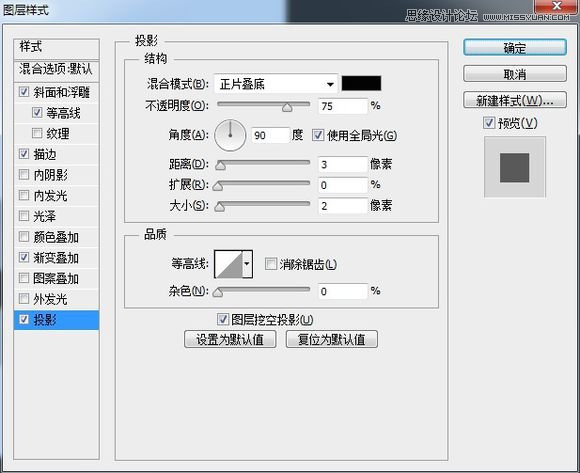Enable the 内阴影 checkbox
This screenshot has height=473, width=580.
tap(24, 175)
